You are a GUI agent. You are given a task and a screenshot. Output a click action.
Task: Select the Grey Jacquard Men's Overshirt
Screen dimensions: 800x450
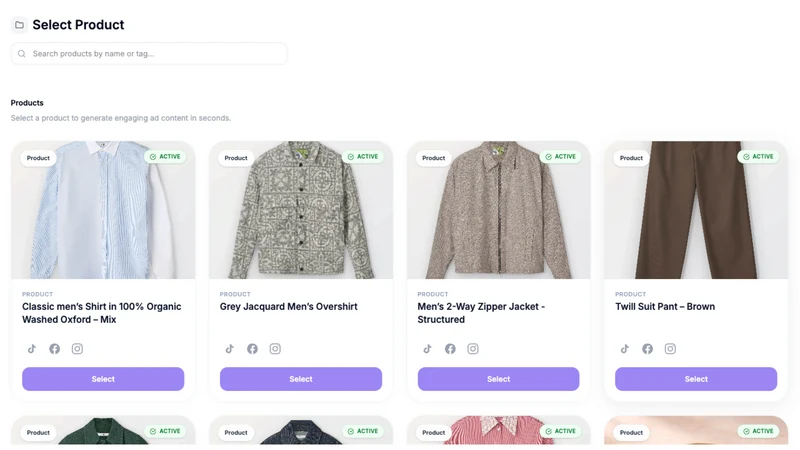coord(301,379)
